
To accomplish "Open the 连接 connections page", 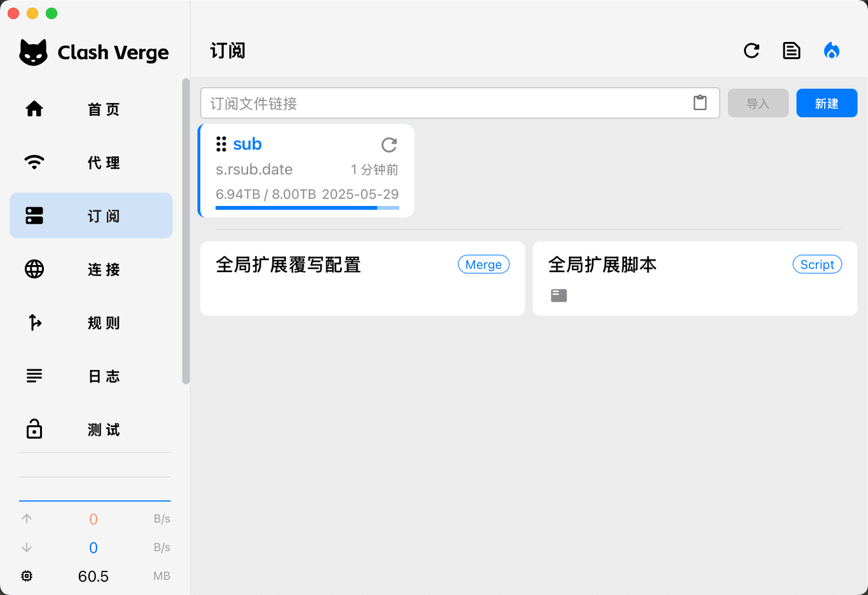I will [x=91, y=270].
